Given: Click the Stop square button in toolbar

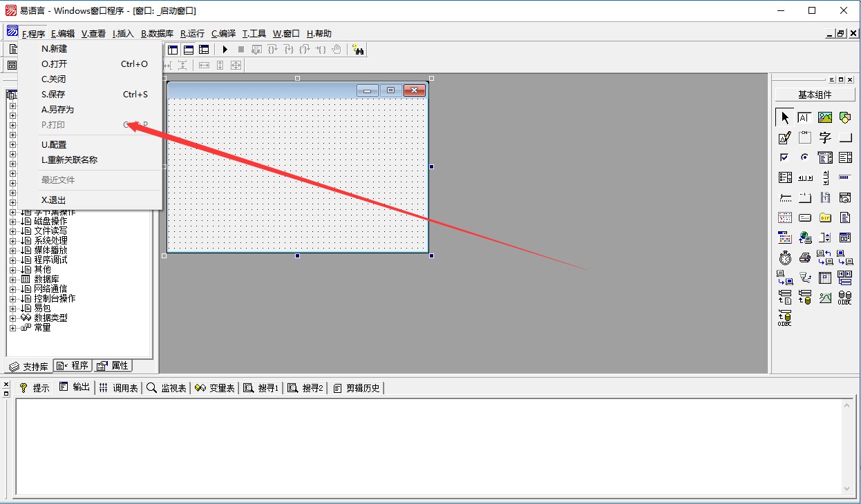Looking at the screenshot, I should point(240,50).
